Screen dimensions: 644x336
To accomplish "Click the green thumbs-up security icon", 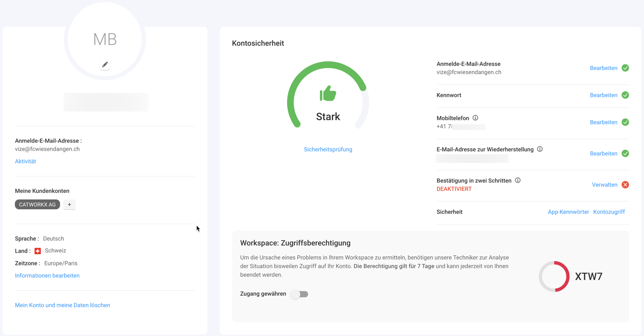I will (x=328, y=94).
